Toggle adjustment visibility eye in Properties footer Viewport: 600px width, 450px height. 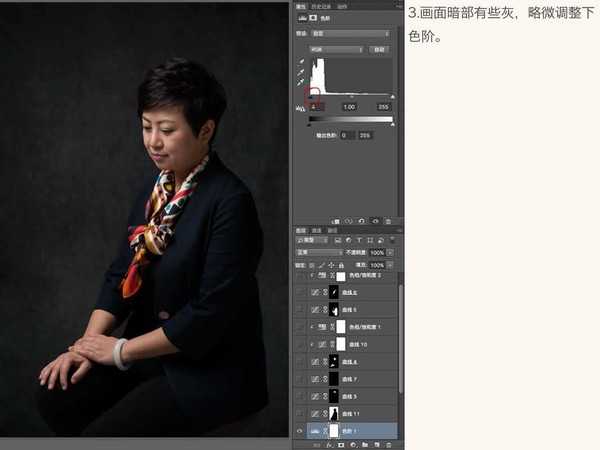tap(375, 221)
